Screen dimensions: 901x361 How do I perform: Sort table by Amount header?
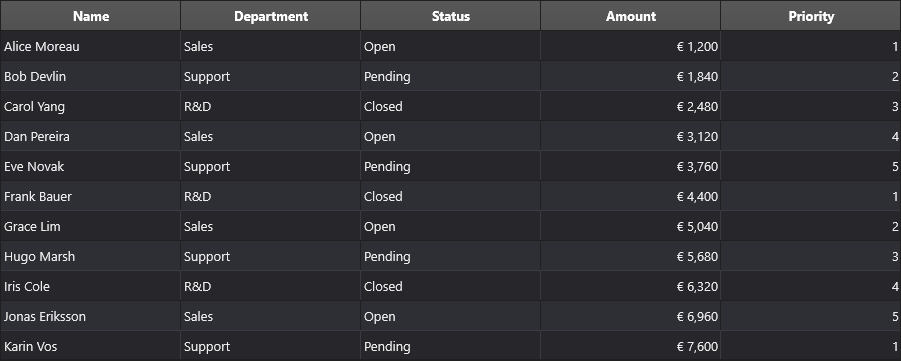[630, 16]
